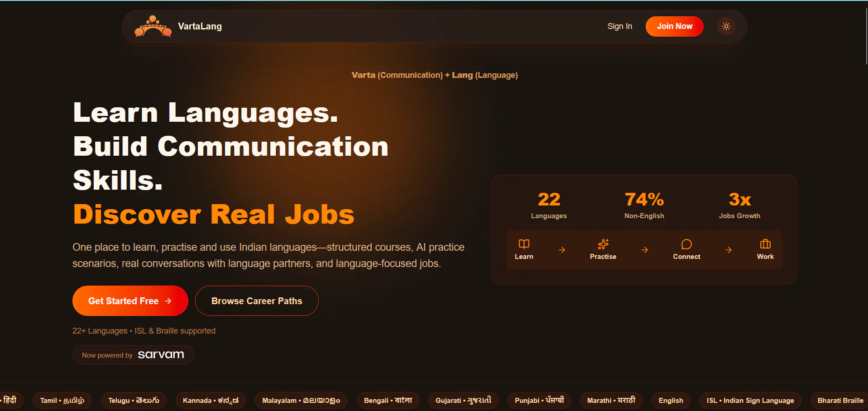Image resolution: width=868 pixels, height=411 pixels.
Task: Select the Marathi language chip
Action: click(x=611, y=401)
